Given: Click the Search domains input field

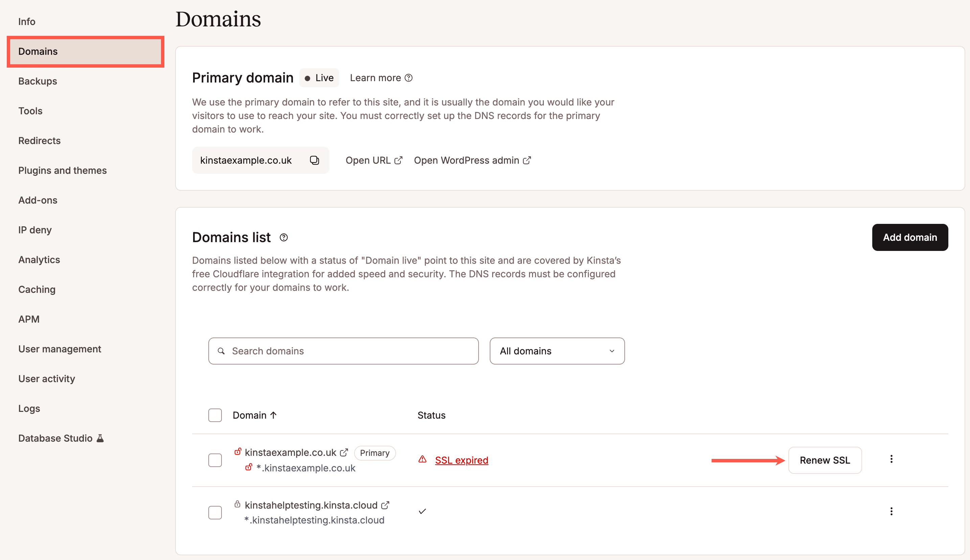Looking at the screenshot, I should pos(343,351).
